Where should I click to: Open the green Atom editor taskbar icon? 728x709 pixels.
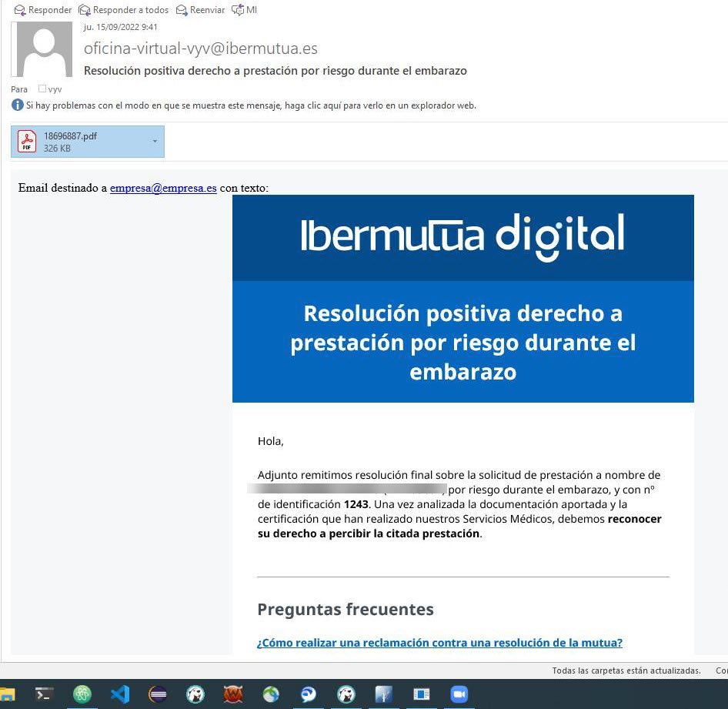pyautogui.click(x=82, y=694)
